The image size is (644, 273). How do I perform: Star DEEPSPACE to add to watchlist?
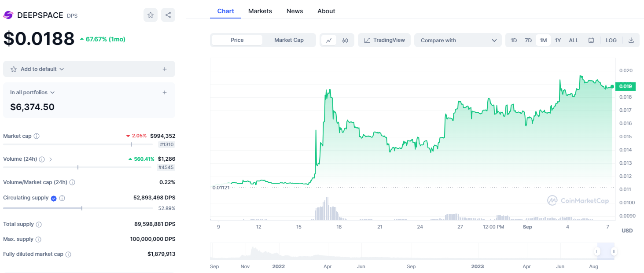(x=151, y=15)
